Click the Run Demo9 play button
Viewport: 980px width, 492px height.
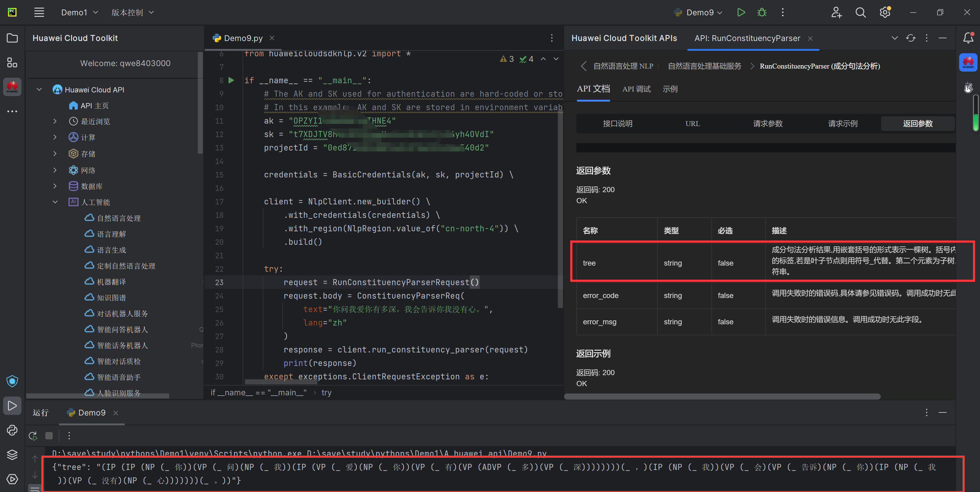coord(741,13)
